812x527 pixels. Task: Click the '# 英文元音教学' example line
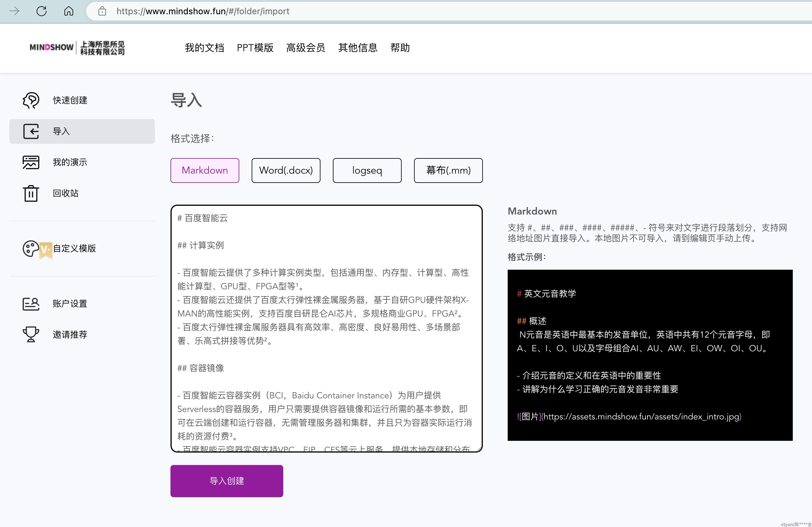547,294
